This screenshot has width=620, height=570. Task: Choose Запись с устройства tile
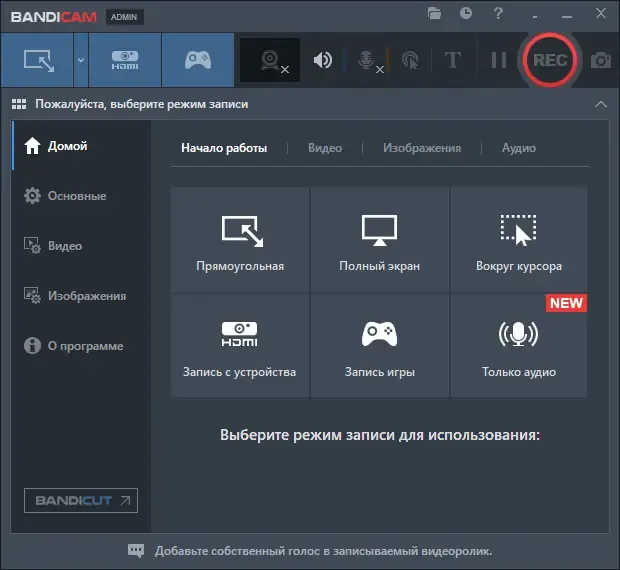[x=240, y=345]
